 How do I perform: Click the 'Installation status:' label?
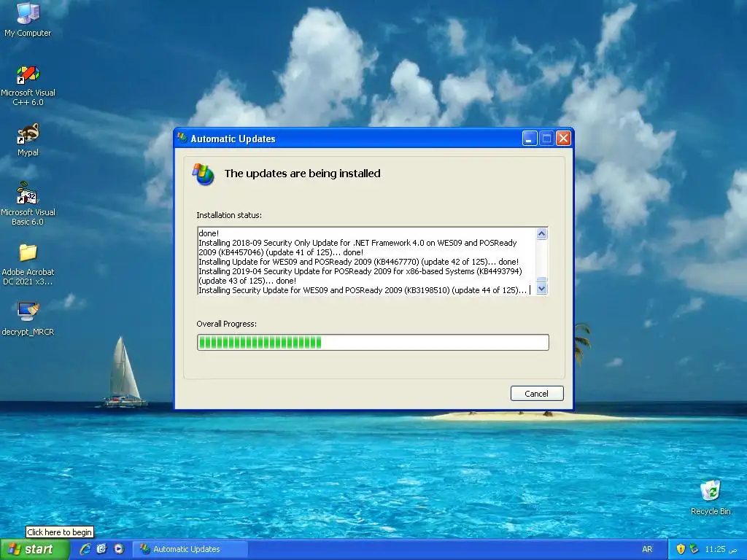229,215
